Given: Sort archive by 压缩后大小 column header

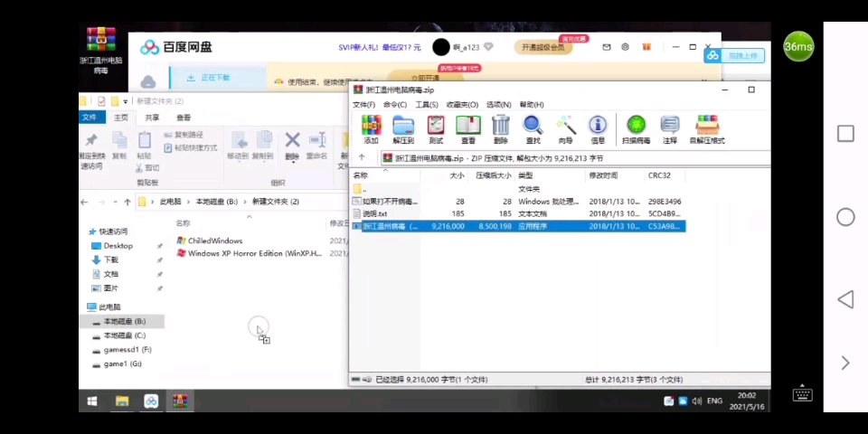Looking at the screenshot, I should (x=490, y=175).
